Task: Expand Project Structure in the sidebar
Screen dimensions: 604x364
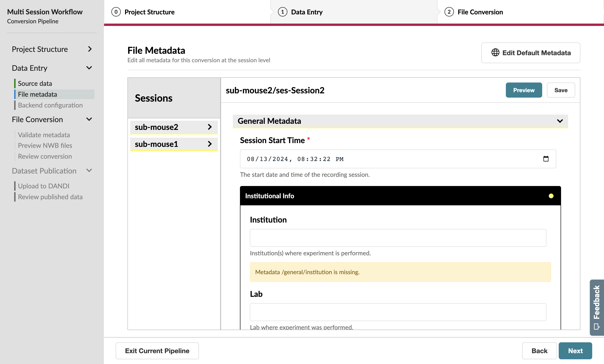Action: tap(90, 49)
